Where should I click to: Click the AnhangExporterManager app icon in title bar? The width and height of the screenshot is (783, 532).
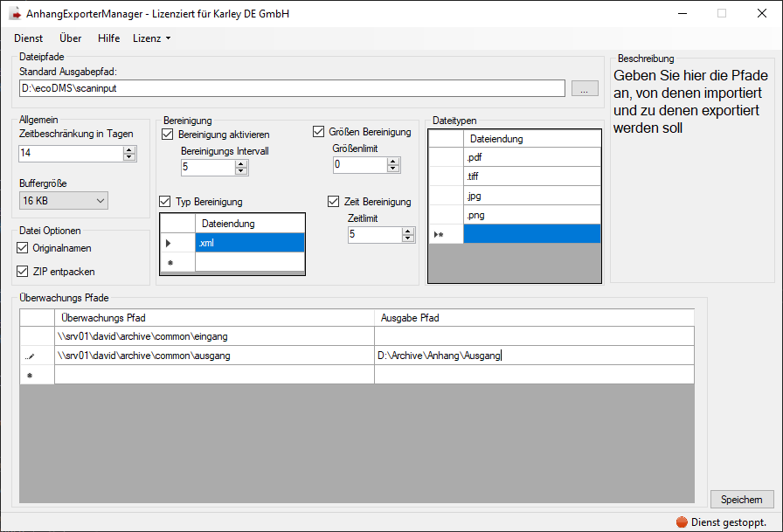click(x=14, y=14)
